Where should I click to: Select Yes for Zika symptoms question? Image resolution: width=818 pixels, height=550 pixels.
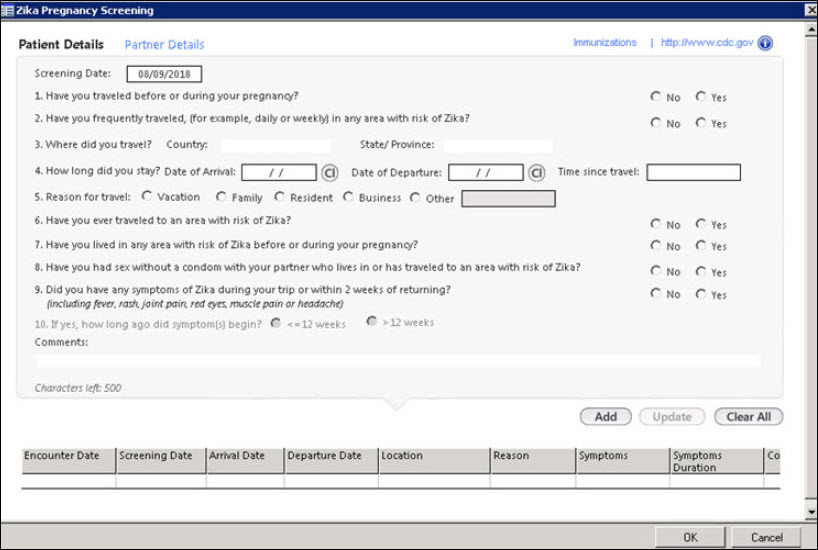701,294
